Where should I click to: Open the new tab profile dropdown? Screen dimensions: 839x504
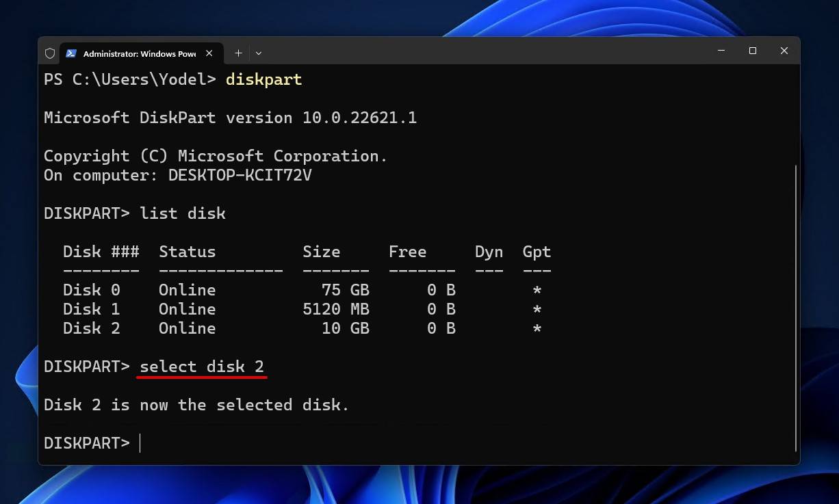[x=259, y=53]
